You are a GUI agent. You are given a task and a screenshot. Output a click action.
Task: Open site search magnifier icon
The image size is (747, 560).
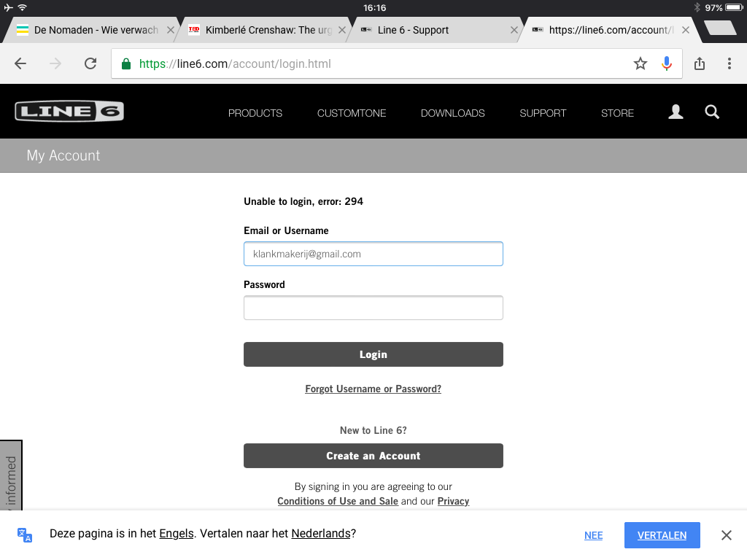click(712, 112)
